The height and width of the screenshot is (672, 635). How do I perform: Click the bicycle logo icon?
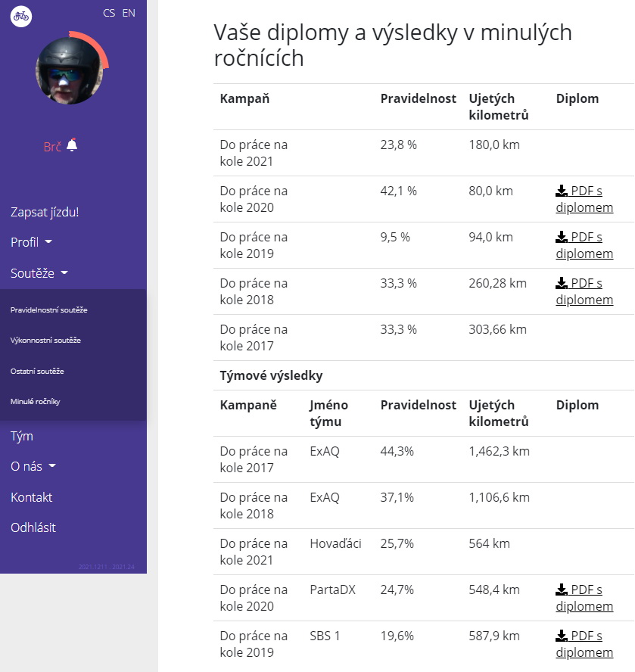click(x=21, y=17)
